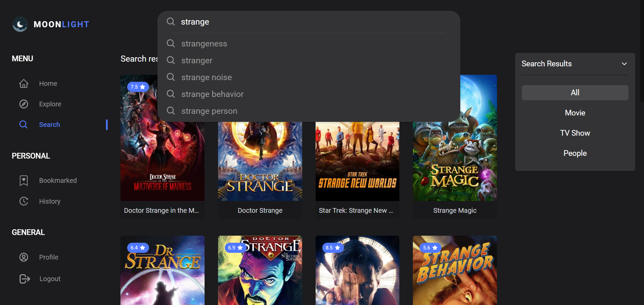Image resolution: width=644 pixels, height=305 pixels.
Task: Open the Doctor Strange movie poster
Action: [260, 161]
